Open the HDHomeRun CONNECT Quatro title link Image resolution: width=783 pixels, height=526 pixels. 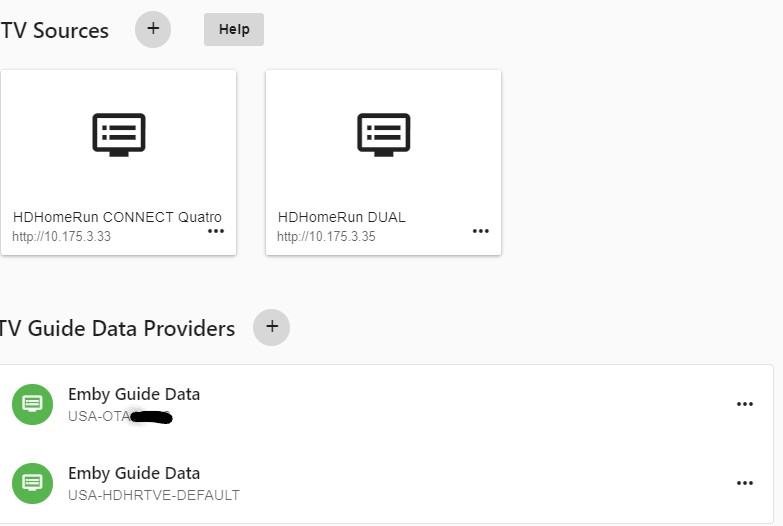[x=117, y=217]
